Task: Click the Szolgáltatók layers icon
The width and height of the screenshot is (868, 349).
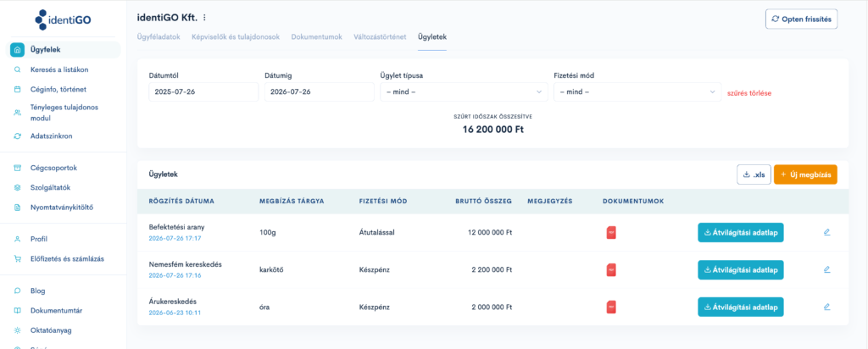Action: pyautogui.click(x=17, y=187)
